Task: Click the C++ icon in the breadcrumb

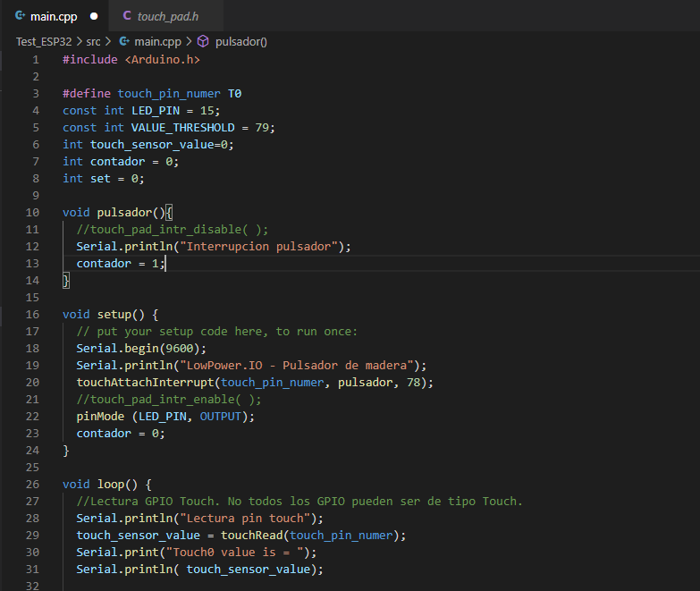Action: tap(124, 41)
